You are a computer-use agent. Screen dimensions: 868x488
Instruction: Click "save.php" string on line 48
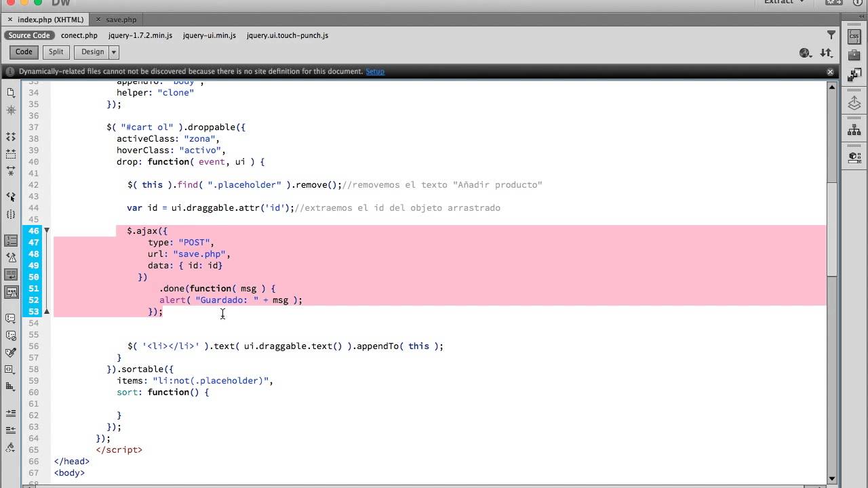[x=199, y=254]
